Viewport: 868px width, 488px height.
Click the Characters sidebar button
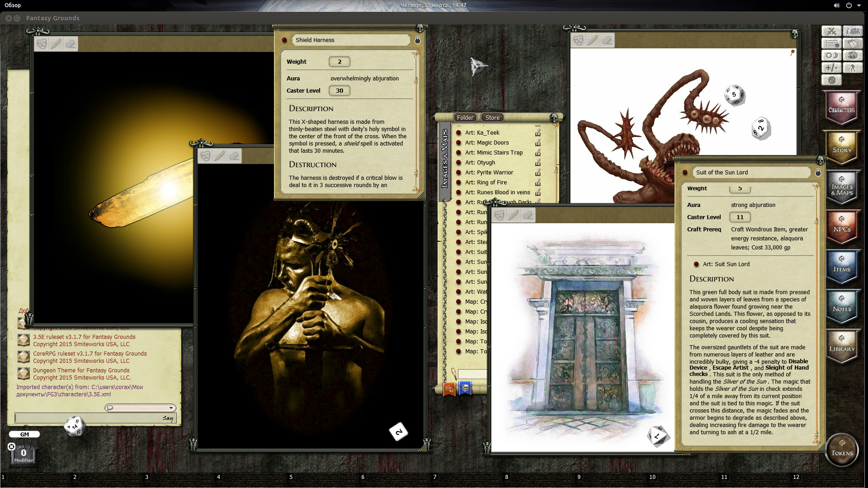coord(841,108)
